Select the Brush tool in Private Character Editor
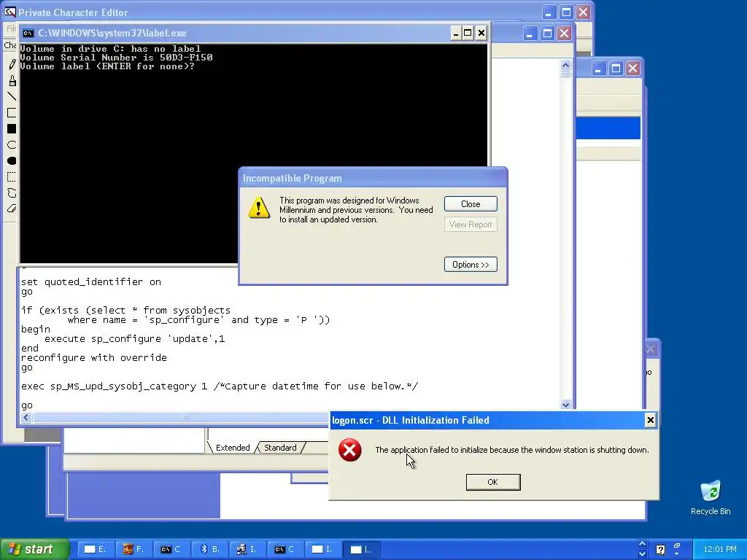 (12, 80)
